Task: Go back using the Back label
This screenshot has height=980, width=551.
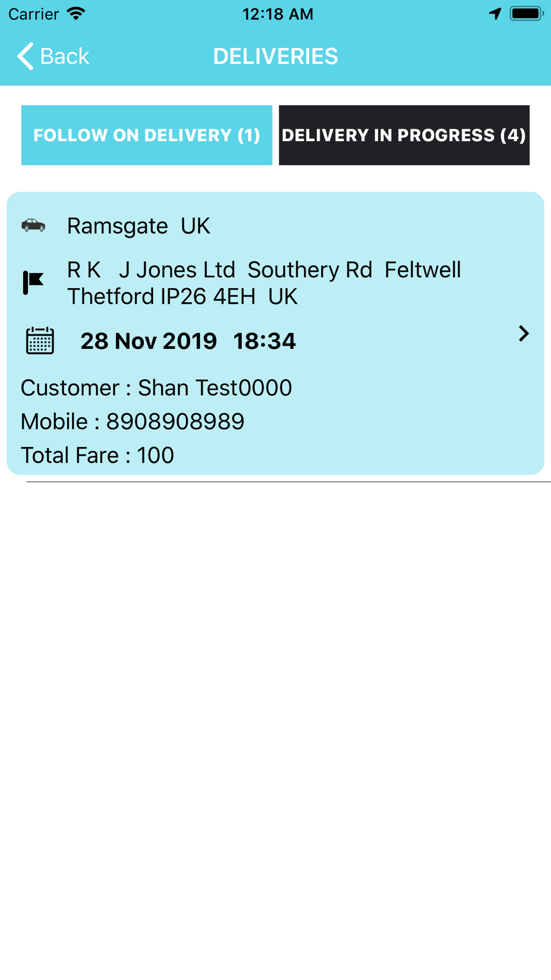Action: click(x=64, y=56)
